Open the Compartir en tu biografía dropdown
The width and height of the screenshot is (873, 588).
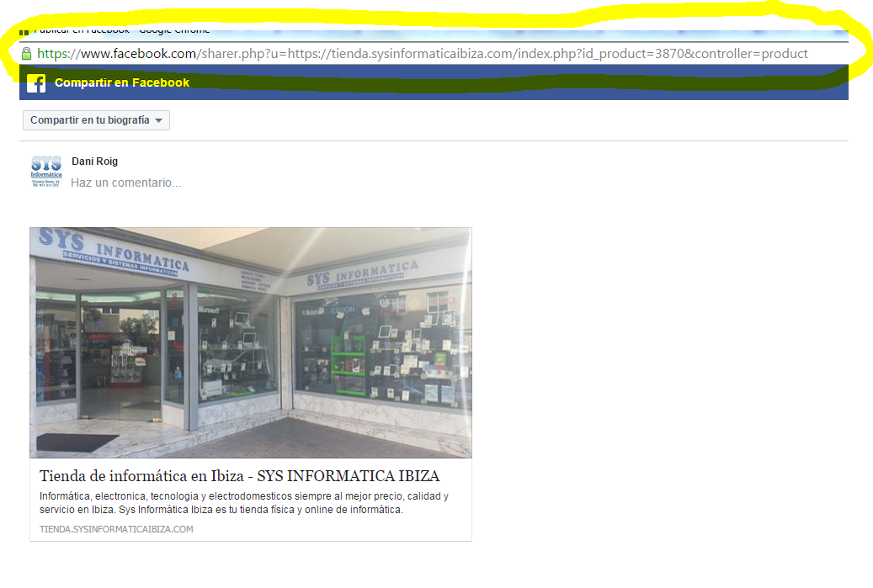tap(96, 120)
